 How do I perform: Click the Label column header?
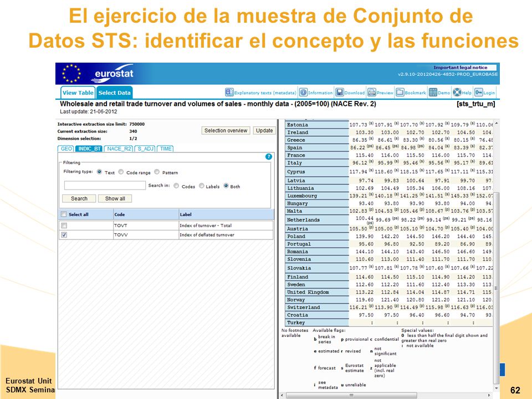226,214
